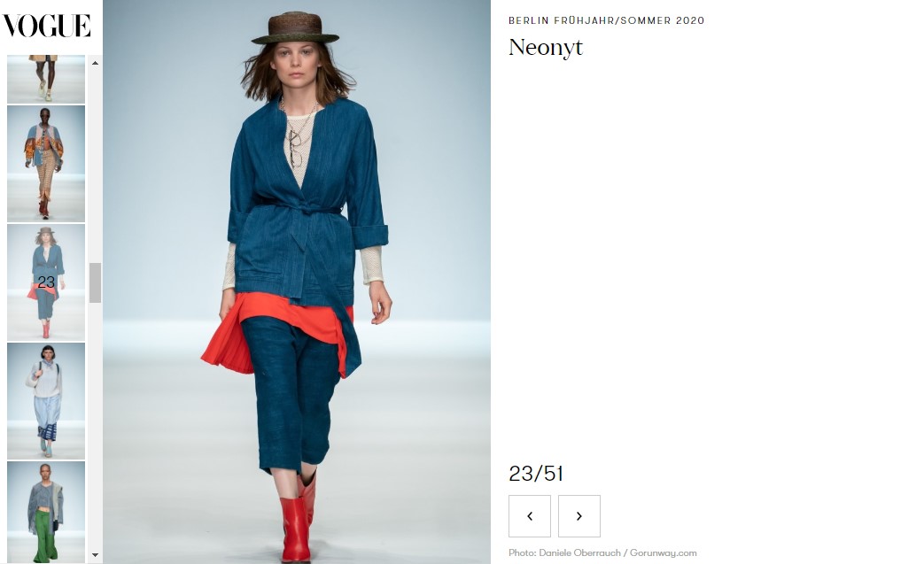The image size is (924, 564).
Task: Open the Gorunway.com photo credit
Action: click(x=663, y=552)
